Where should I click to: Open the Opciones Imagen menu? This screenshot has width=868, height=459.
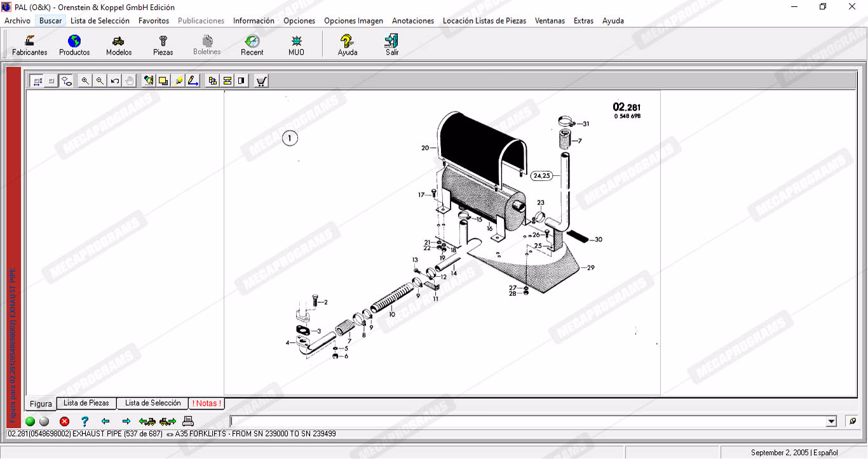353,20
